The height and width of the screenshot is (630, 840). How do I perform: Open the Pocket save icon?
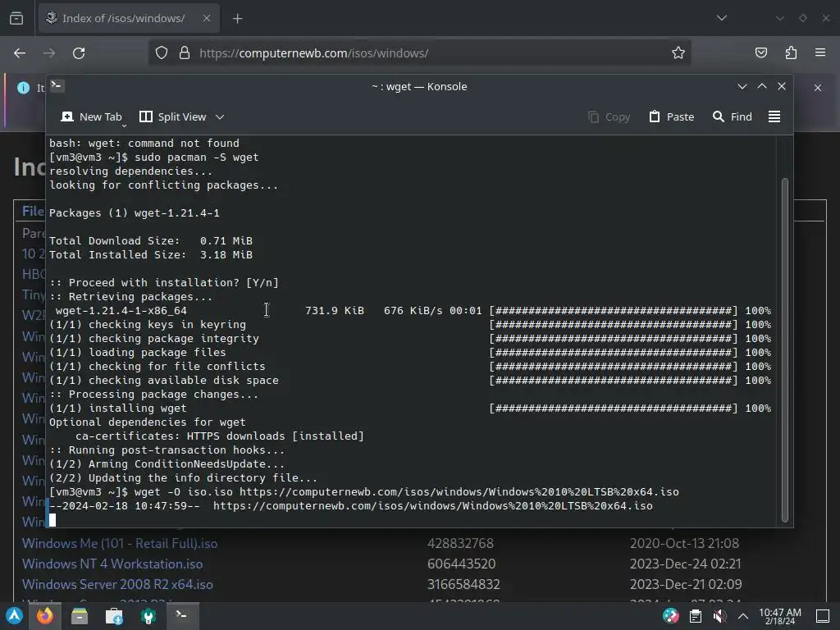tap(760, 53)
